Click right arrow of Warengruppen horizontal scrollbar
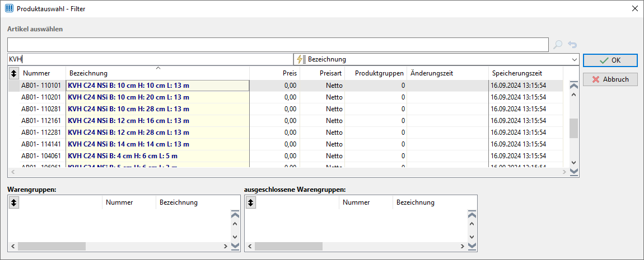 point(225,246)
